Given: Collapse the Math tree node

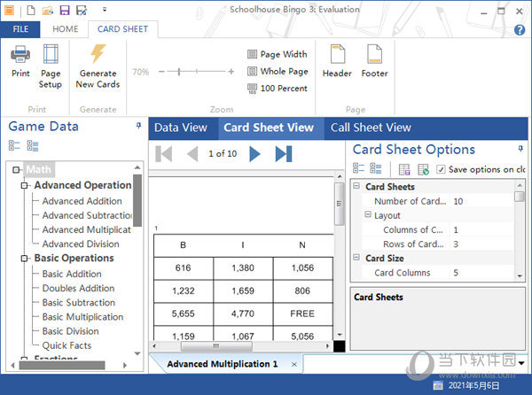Looking at the screenshot, I should 16,169.
